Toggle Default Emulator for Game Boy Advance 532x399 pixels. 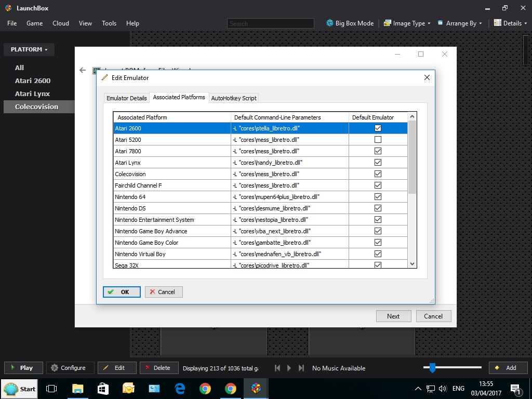click(378, 231)
